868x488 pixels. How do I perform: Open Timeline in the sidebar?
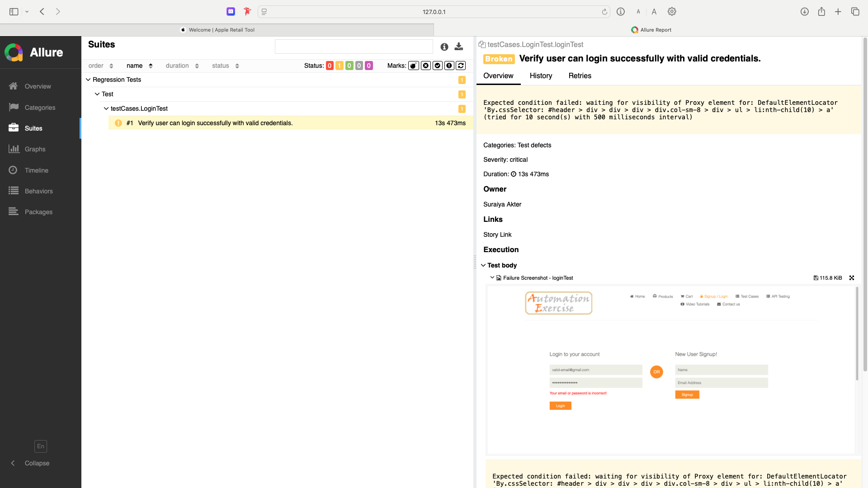tap(36, 170)
